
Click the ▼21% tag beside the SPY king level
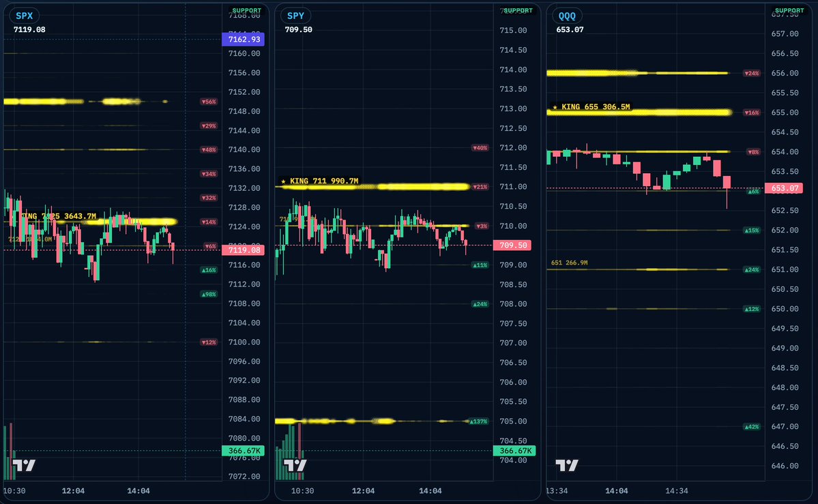coord(480,187)
